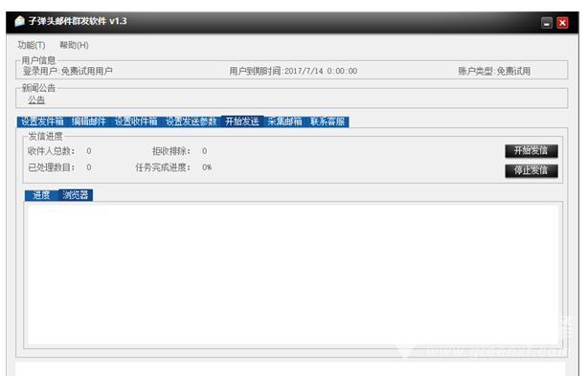The height and width of the screenshot is (376, 588).
Task: Click the 登录用户:免费试用用户 text
Action: [67, 71]
